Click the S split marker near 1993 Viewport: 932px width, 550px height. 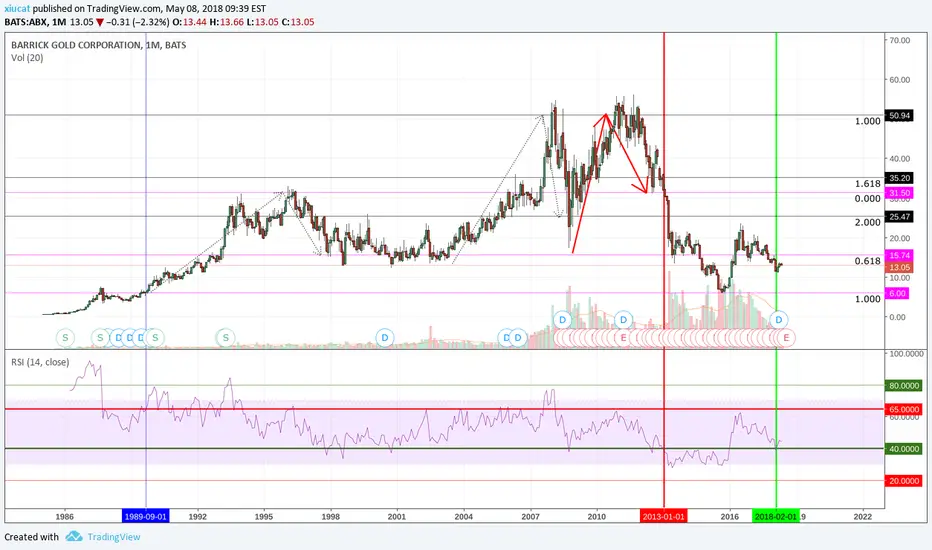tap(225, 338)
